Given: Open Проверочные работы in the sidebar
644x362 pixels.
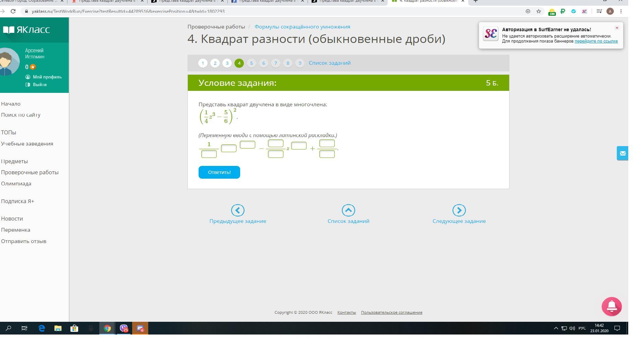Looking at the screenshot, I should (30, 172).
